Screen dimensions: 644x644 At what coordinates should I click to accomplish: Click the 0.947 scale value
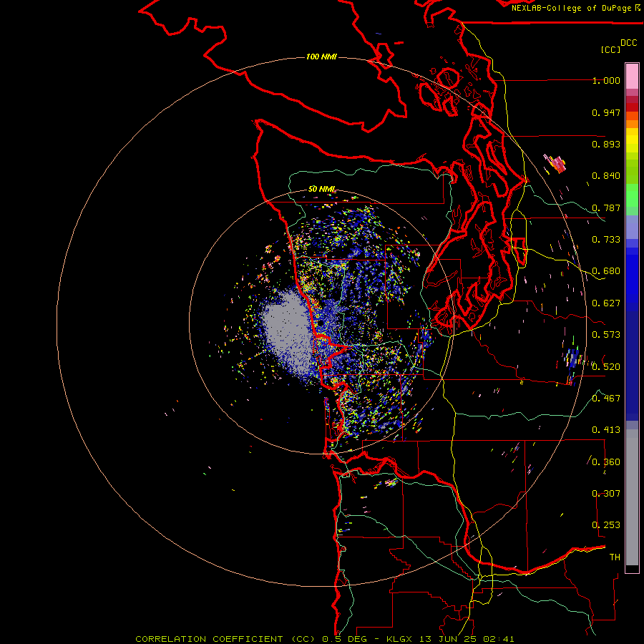606,112
